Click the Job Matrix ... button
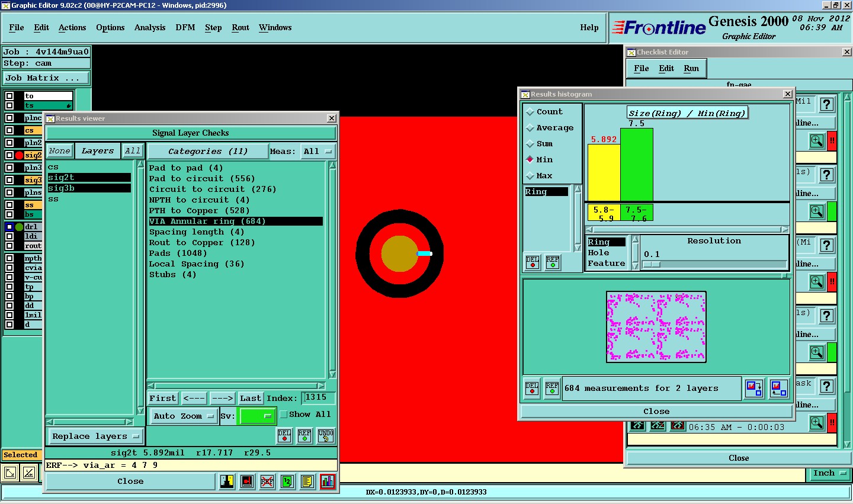 (x=46, y=78)
